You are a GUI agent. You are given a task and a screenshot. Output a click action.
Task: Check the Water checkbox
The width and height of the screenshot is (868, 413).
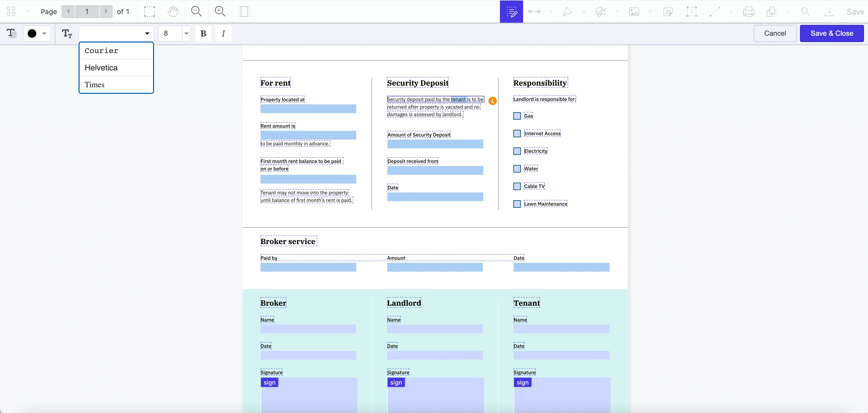click(x=517, y=169)
